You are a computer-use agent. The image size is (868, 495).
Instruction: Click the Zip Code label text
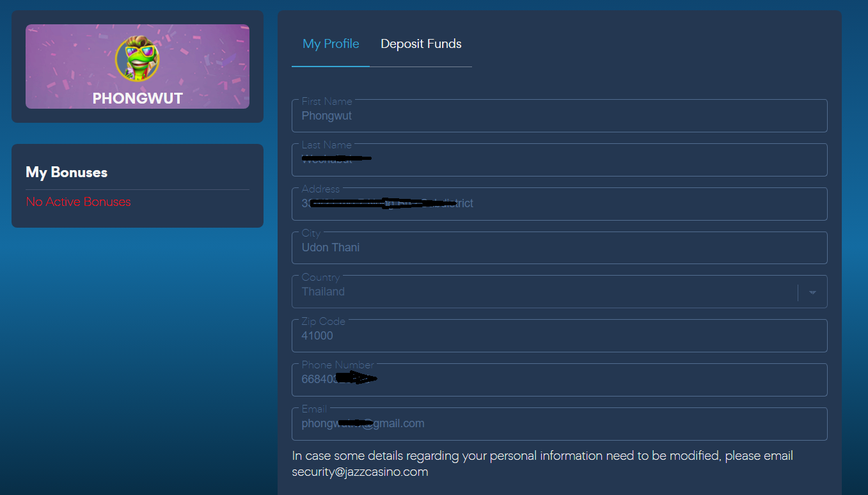(324, 321)
